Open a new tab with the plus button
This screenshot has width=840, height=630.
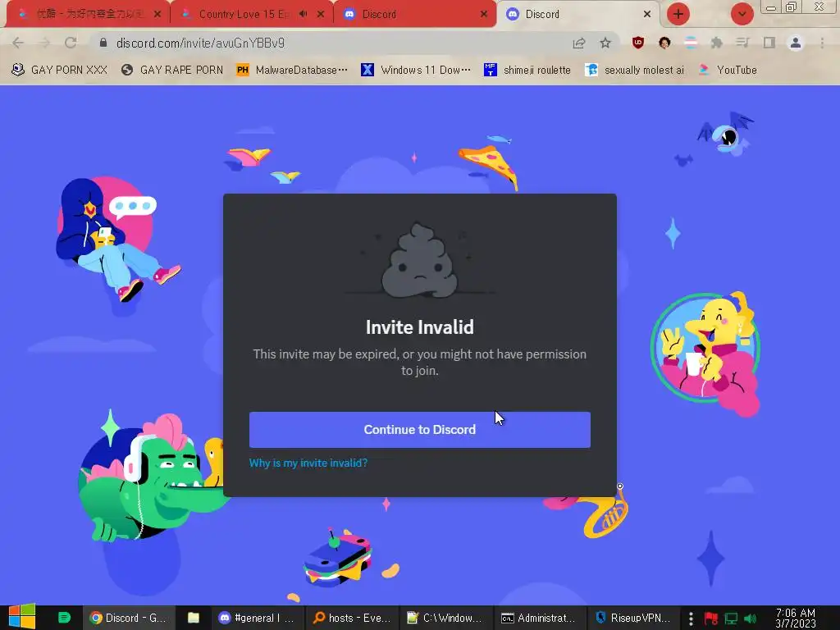tap(678, 14)
